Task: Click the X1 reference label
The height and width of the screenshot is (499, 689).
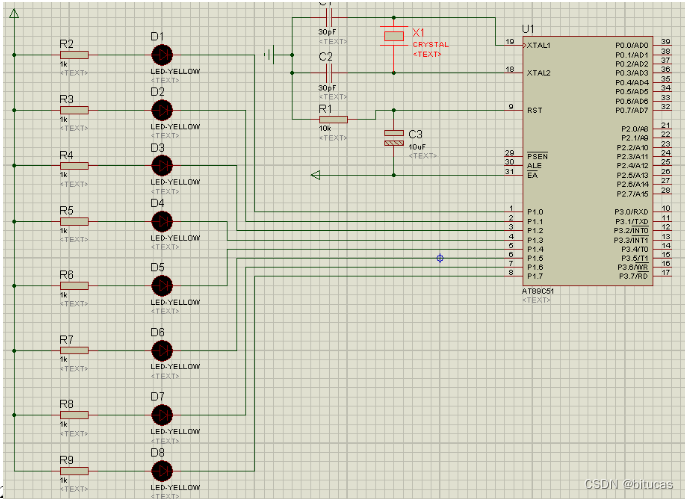Action: [418, 33]
